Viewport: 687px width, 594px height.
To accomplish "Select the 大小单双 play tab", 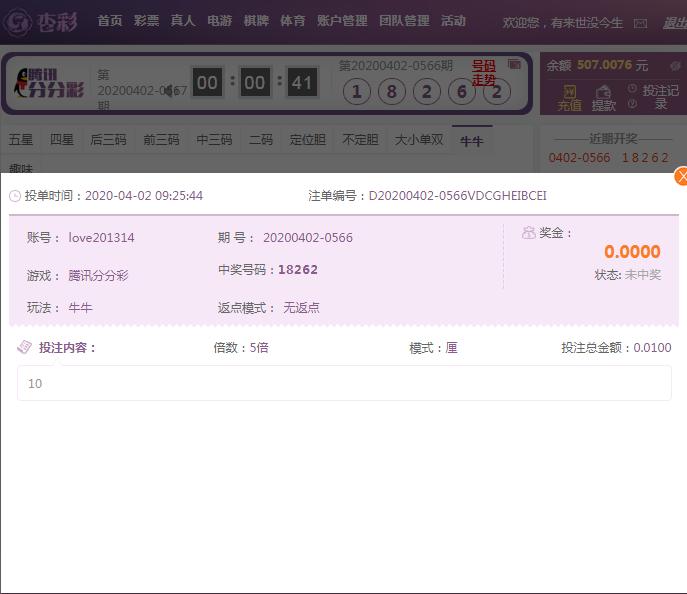I will coord(419,140).
